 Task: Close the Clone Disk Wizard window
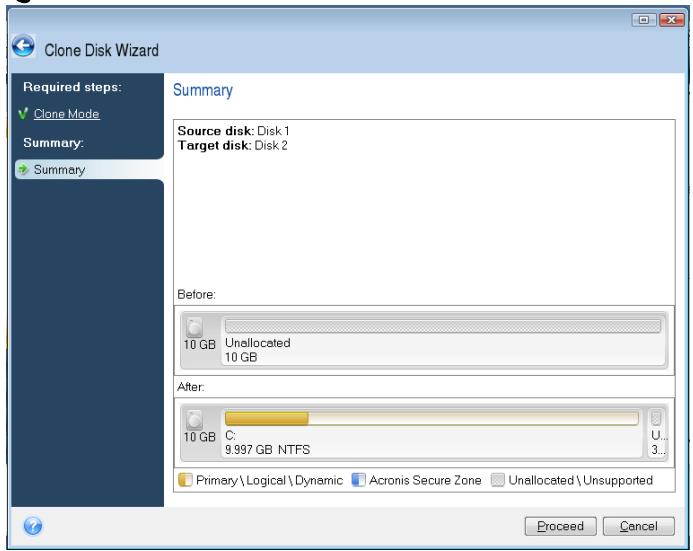click(x=671, y=20)
